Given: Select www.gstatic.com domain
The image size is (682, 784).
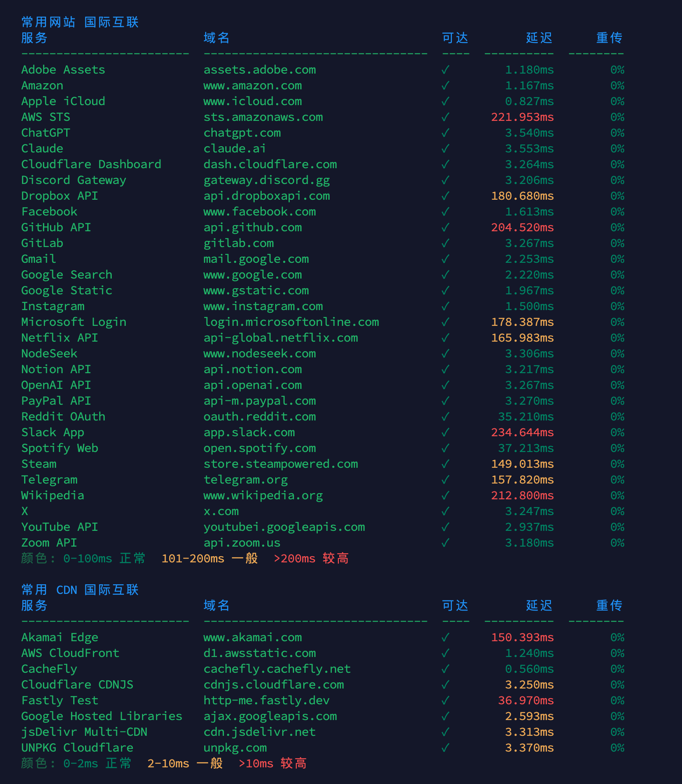Looking at the screenshot, I should coord(256,290).
